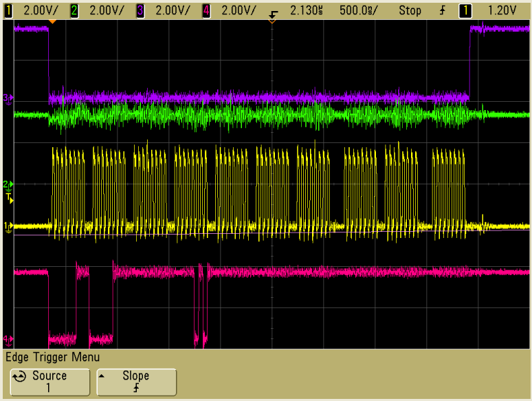Click the 1.20V trigger level readout

pyautogui.click(x=502, y=10)
